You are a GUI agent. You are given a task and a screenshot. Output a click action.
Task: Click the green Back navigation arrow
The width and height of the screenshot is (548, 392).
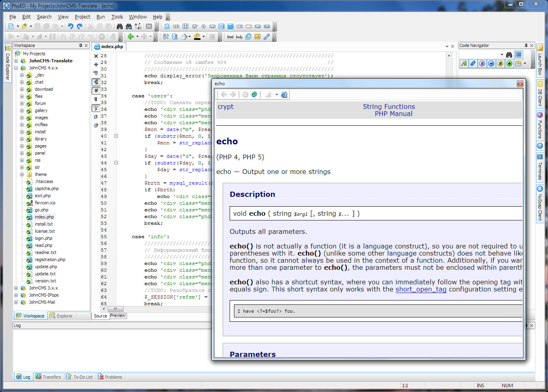[x=130, y=37]
